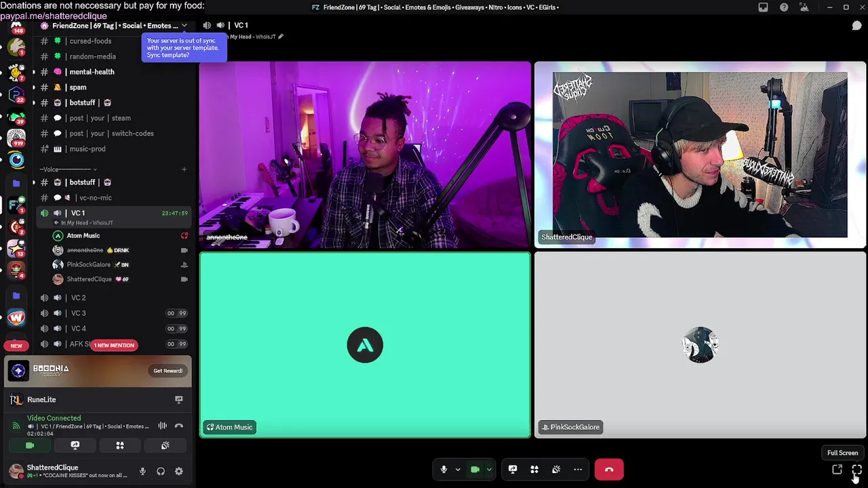Open W Wumpus server icon
This screenshot has height=488, width=868.
coord(16,317)
